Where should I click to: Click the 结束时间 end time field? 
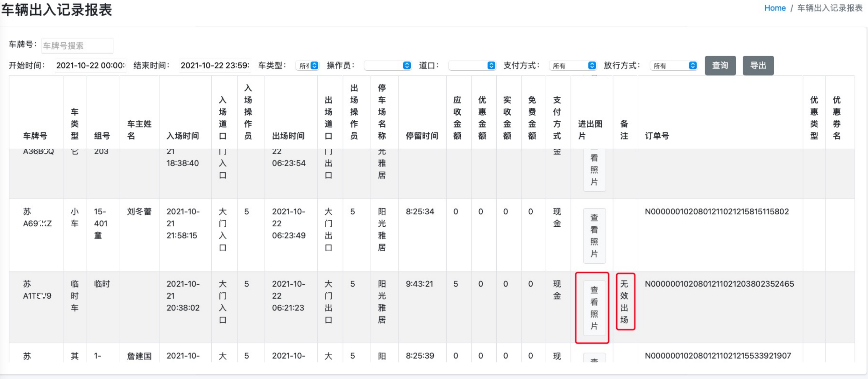coord(215,65)
